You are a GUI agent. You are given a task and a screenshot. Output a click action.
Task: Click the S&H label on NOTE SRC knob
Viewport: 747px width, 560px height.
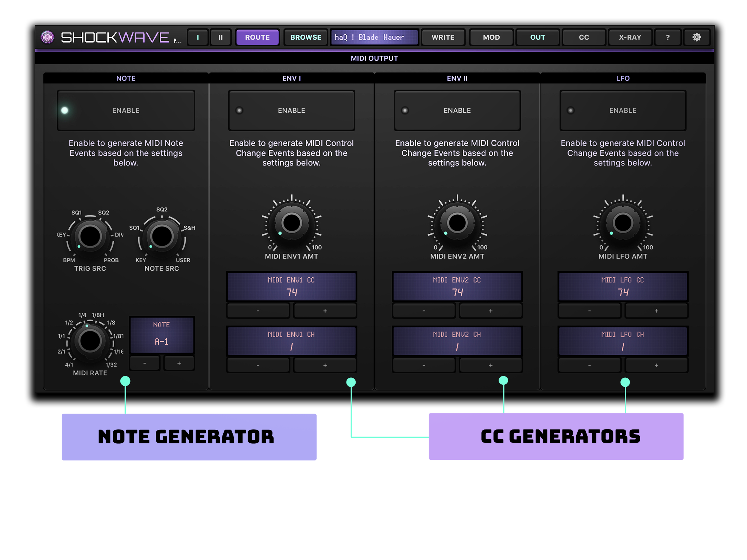click(189, 228)
